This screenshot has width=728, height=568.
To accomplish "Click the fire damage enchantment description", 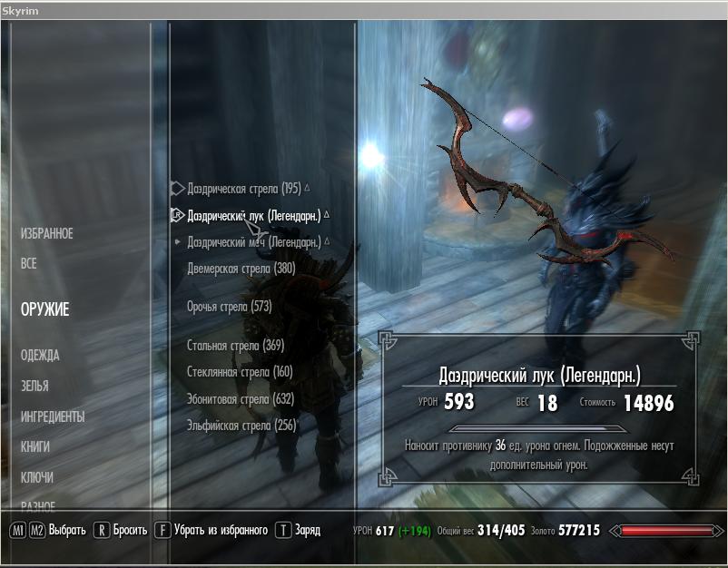I will click(539, 455).
